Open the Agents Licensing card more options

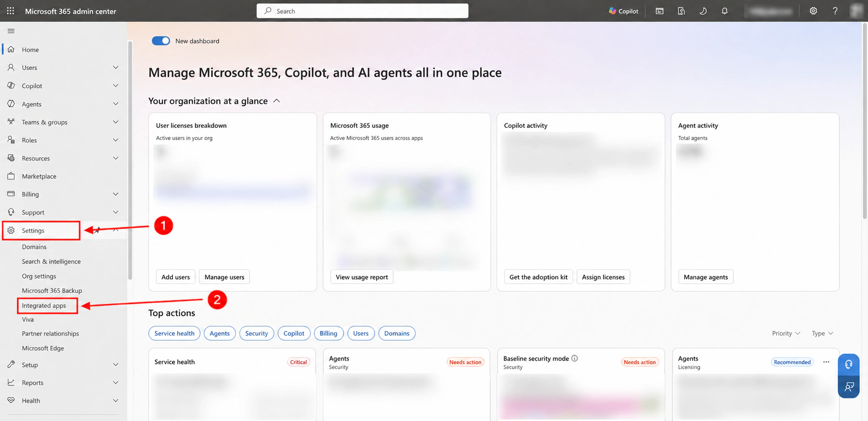(826, 362)
